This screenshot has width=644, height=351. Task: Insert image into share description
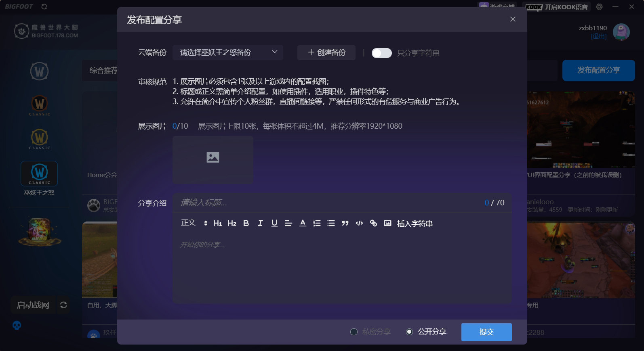point(387,223)
